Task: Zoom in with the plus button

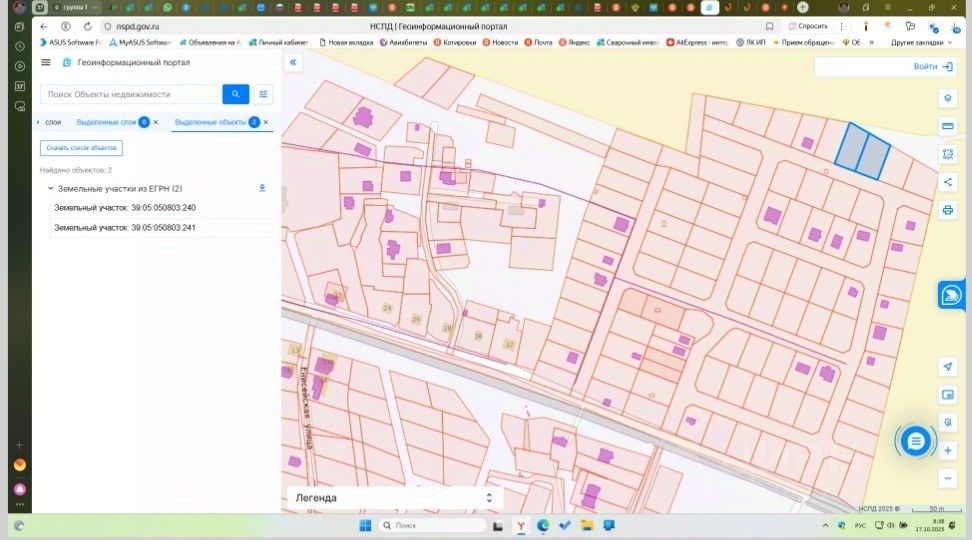Action: click(947, 451)
